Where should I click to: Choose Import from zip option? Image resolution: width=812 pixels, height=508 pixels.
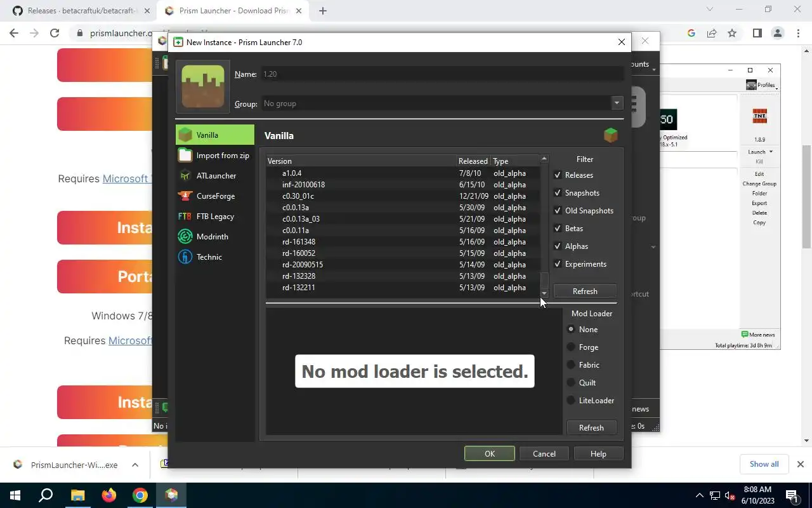(215, 155)
